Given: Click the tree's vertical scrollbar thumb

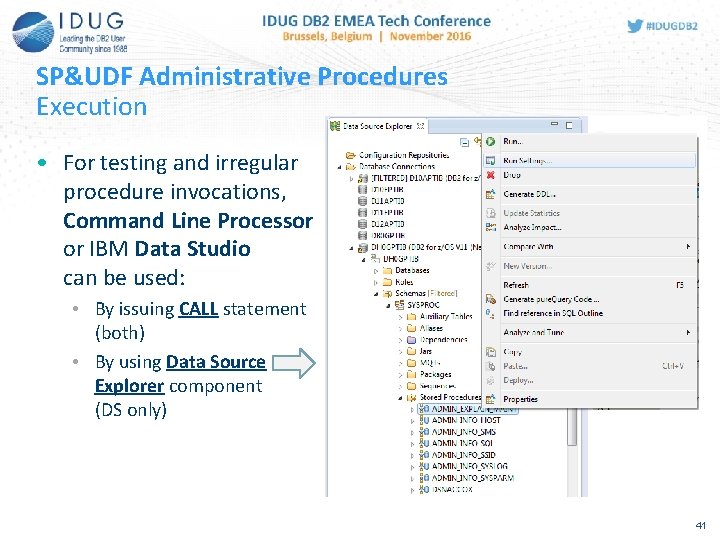Looking at the screenshot, I should coord(572,427).
